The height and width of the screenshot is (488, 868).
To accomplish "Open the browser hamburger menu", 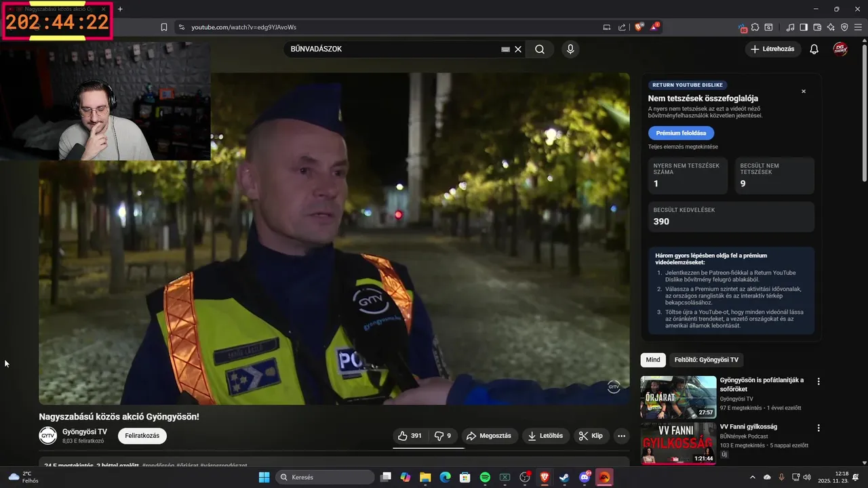I will point(858,27).
